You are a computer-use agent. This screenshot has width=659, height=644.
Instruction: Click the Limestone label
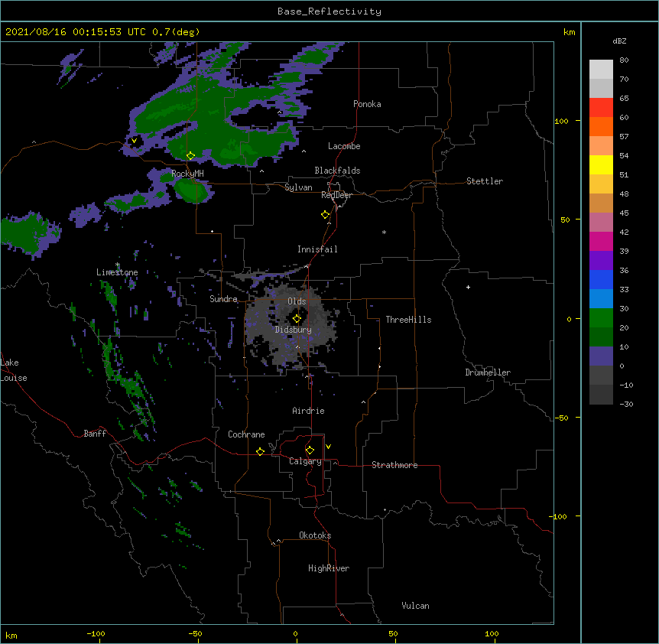(117, 272)
